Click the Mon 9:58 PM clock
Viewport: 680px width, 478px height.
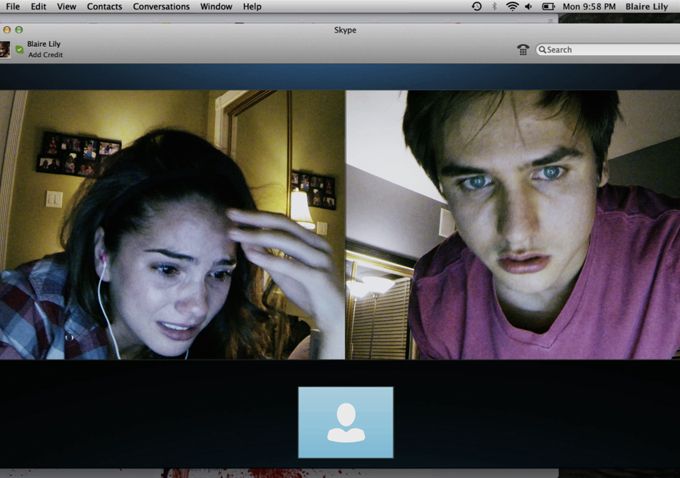click(589, 7)
